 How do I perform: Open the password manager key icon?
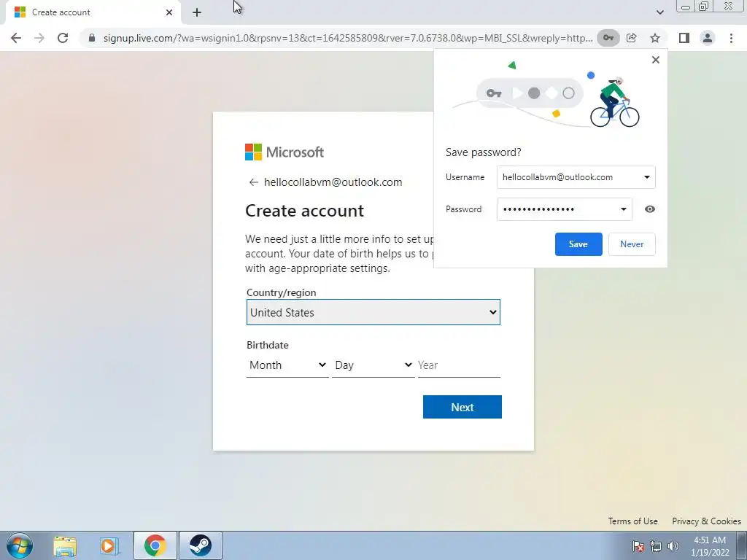tap(608, 38)
